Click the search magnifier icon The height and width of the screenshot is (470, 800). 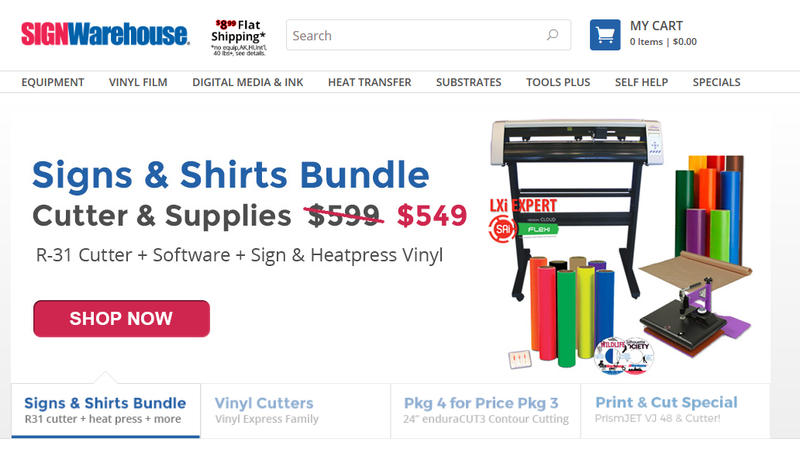tap(553, 35)
